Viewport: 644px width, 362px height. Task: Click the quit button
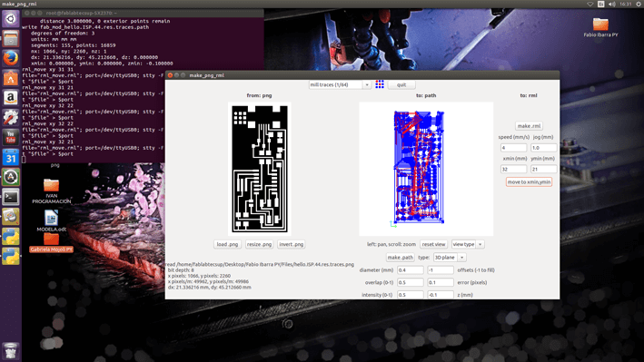point(401,84)
